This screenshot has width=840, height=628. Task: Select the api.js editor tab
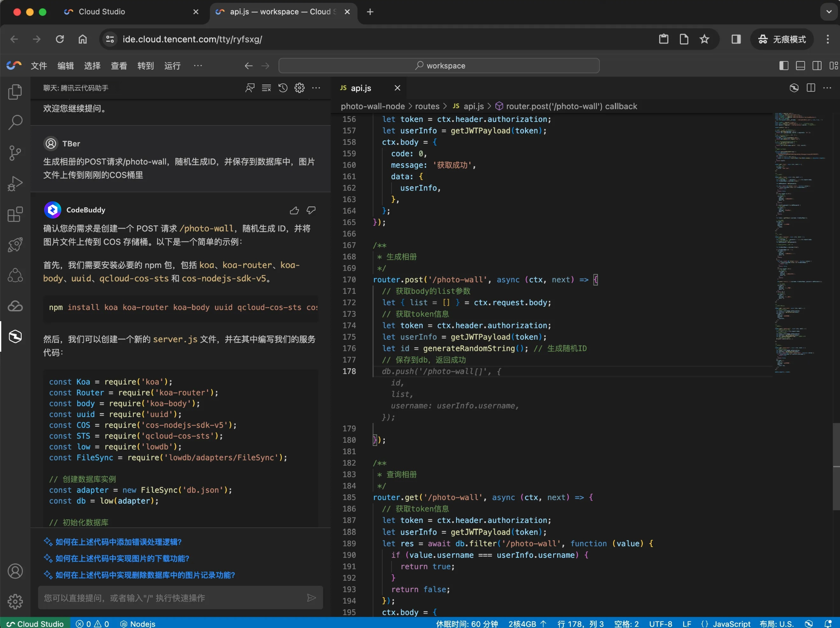click(x=361, y=88)
